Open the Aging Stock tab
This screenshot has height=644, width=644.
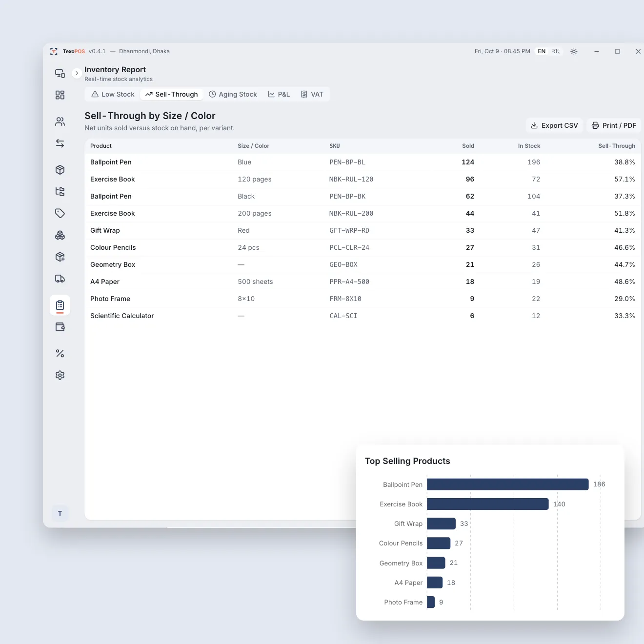coord(233,94)
